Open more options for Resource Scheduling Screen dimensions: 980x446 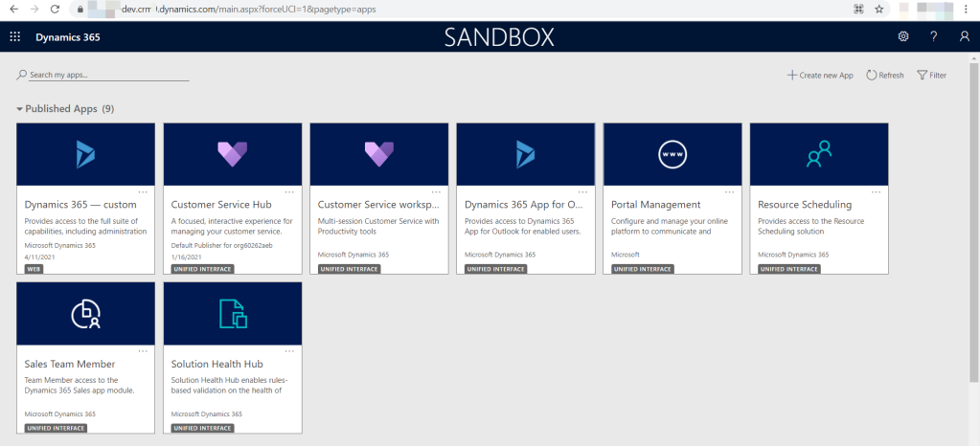point(877,191)
